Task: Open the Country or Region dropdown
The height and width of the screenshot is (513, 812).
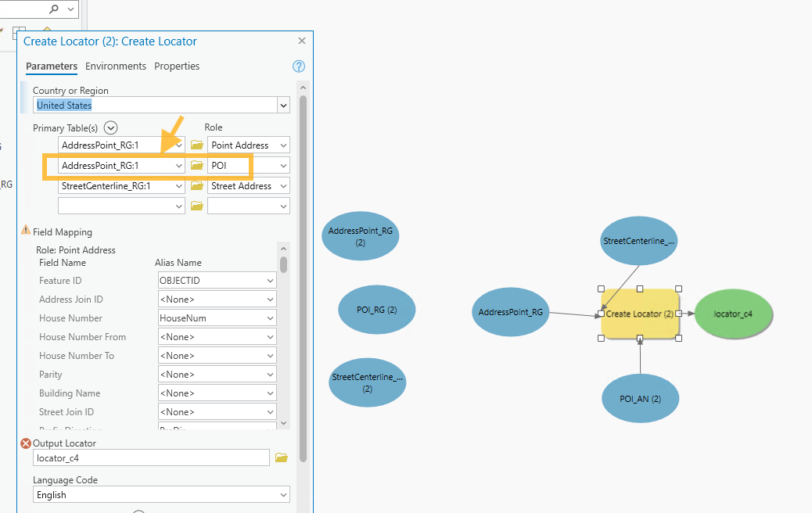Action: click(x=282, y=106)
